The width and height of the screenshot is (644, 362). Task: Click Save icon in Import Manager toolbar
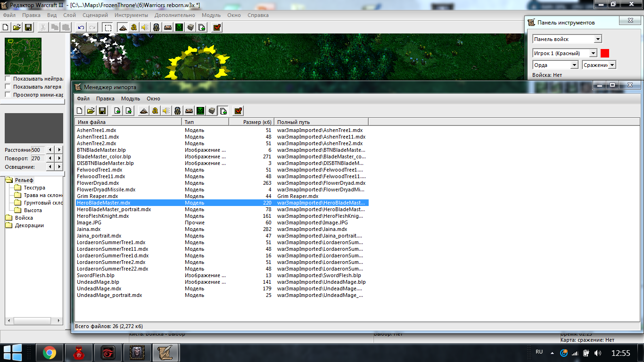102,111
